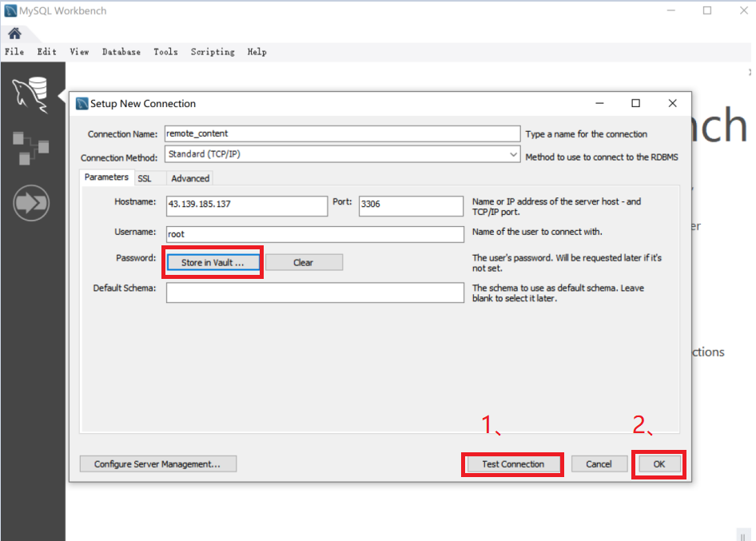Image resolution: width=756 pixels, height=541 pixels.
Task: Click Store in Vault button
Action: (x=213, y=262)
